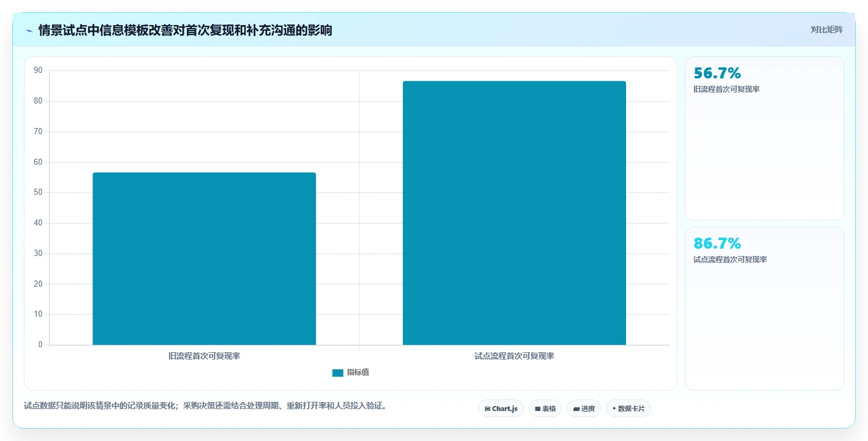
Task: Click the lightning icon beside the title
Action: [29, 30]
